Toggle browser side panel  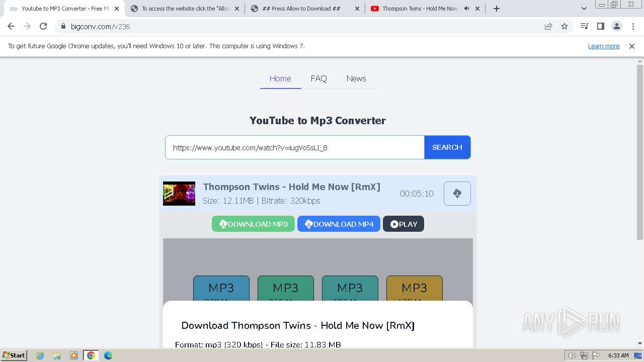pyautogui.click(x=600, y=26)
